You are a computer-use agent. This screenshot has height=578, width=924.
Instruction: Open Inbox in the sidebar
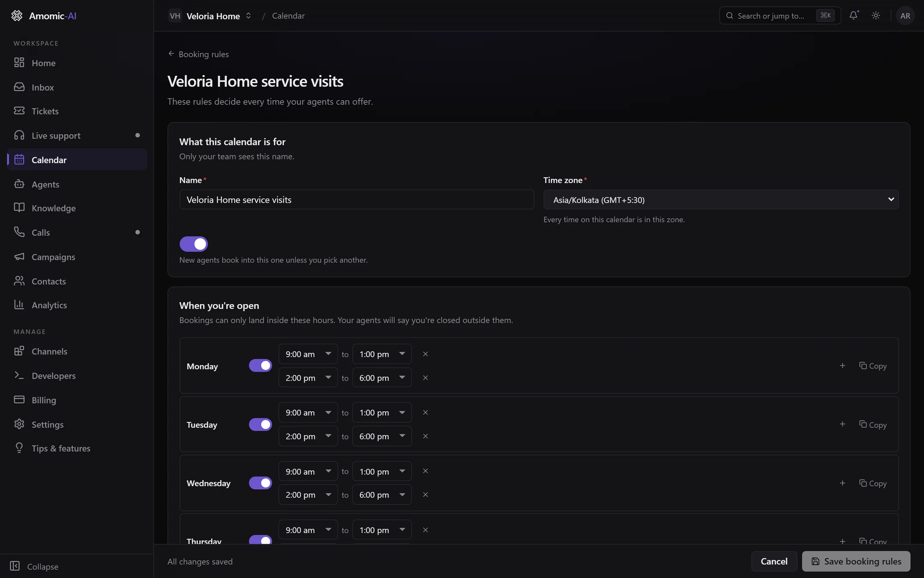(77, 87)
